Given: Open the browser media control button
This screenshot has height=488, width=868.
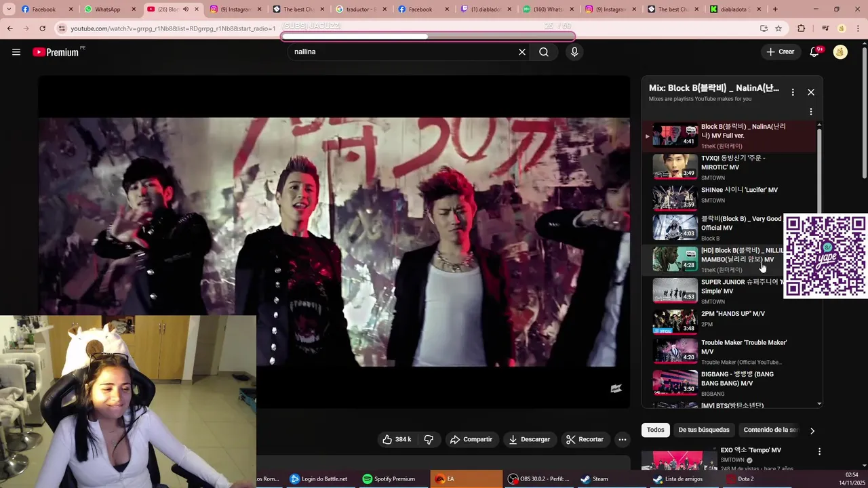Looking at the screenshot, I should pos(825,28).
